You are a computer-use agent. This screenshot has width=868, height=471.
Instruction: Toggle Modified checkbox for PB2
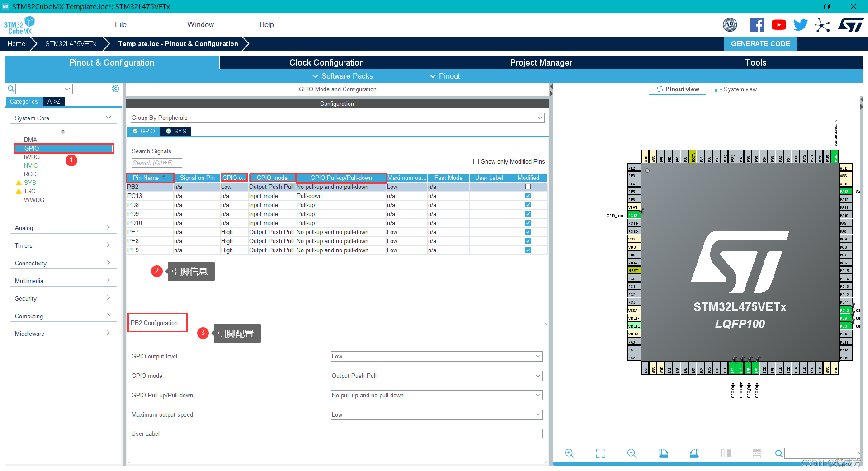(x=528, y=187)
